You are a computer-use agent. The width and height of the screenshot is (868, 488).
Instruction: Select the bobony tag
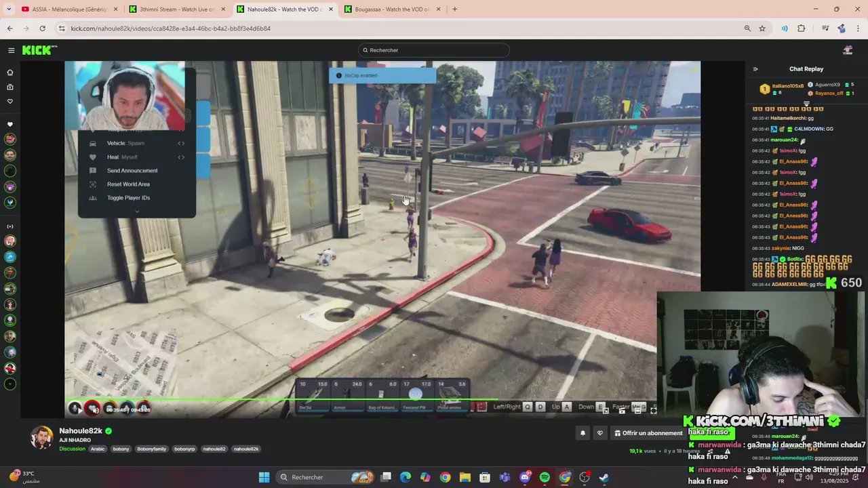pyautogui.click(x=121, y=449)
